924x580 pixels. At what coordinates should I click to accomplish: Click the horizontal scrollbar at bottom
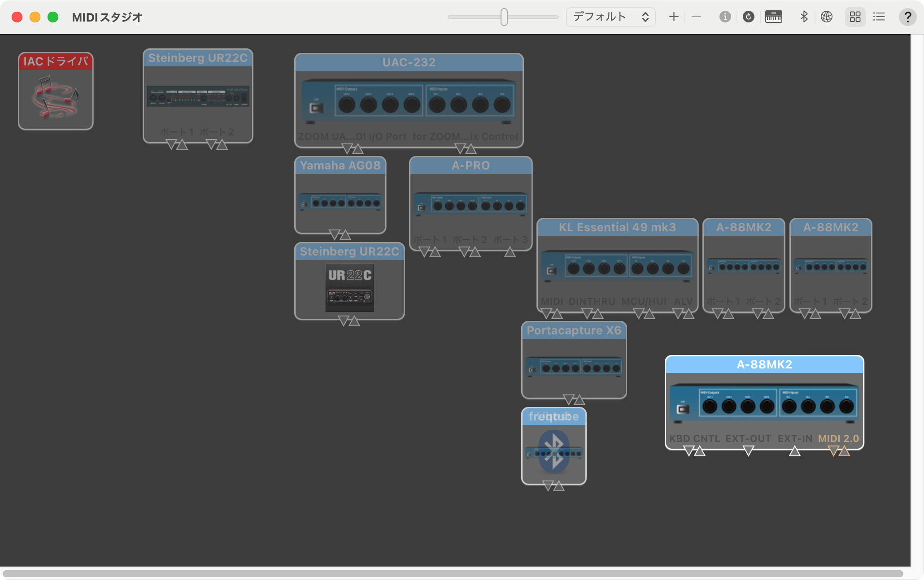pyautogui.click(x=453, y=574)
